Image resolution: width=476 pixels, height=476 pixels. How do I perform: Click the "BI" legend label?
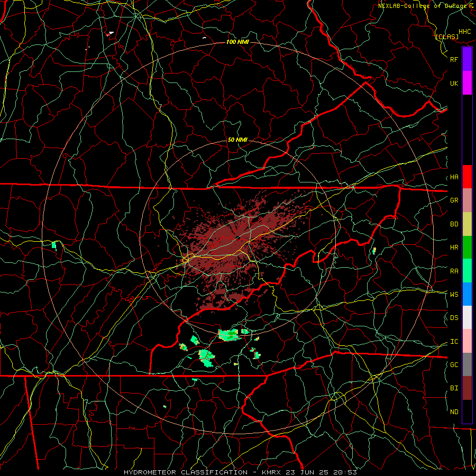coord(454,388)
